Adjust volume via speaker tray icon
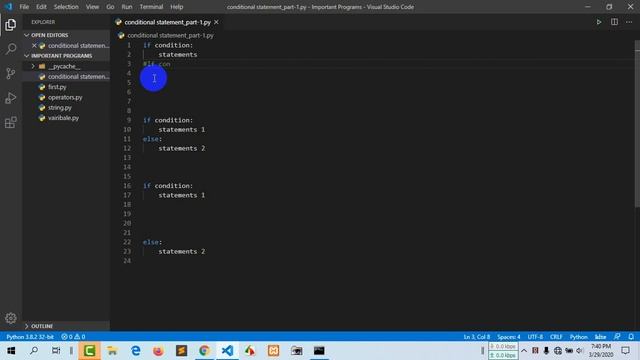The height and width of the screenshot is (360, 640). pyautogui.click(x=580, y=351)
